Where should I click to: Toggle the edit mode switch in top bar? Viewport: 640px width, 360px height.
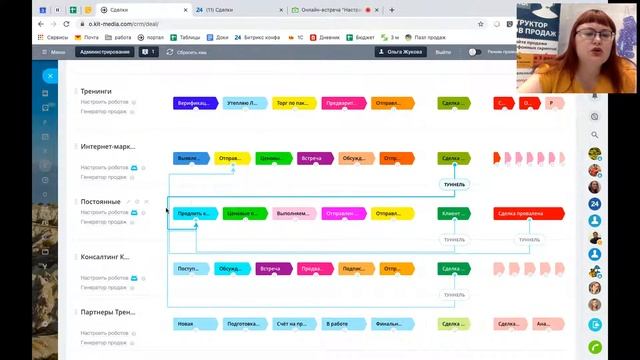click(x=475, y=52)
